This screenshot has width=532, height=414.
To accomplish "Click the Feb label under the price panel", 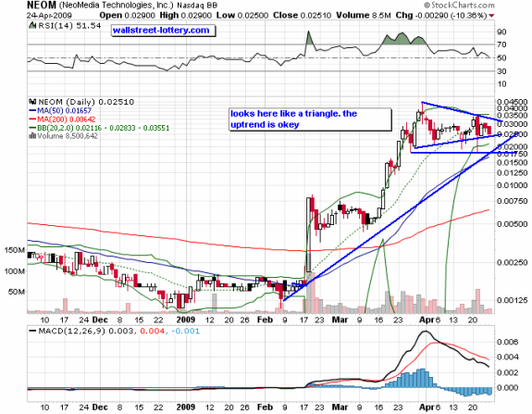I will 265,320.
